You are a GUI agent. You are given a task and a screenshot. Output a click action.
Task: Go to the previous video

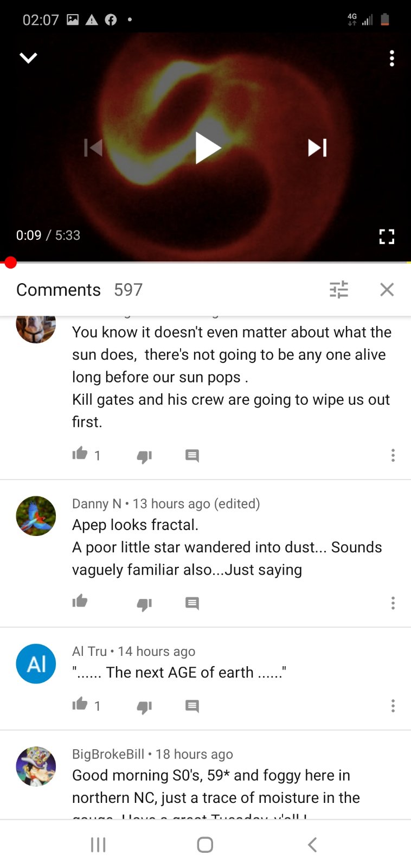93,148
